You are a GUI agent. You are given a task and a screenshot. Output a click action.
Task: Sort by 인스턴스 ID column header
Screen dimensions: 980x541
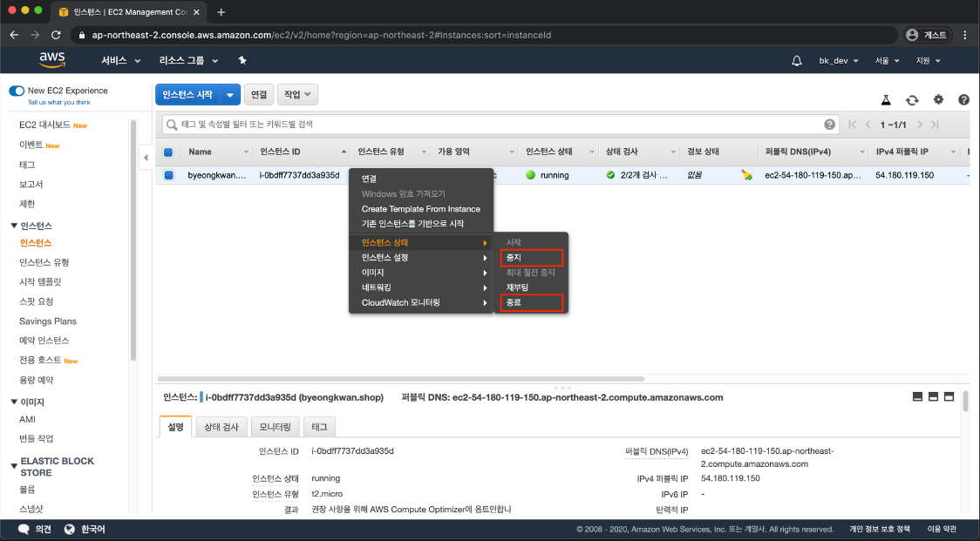[x=303, y=152]
